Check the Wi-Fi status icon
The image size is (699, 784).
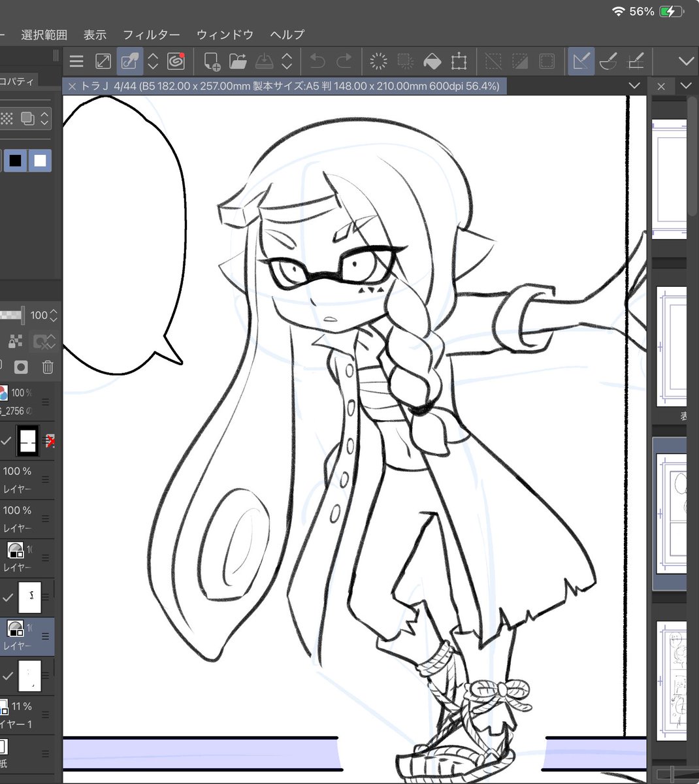click(617, 12)
